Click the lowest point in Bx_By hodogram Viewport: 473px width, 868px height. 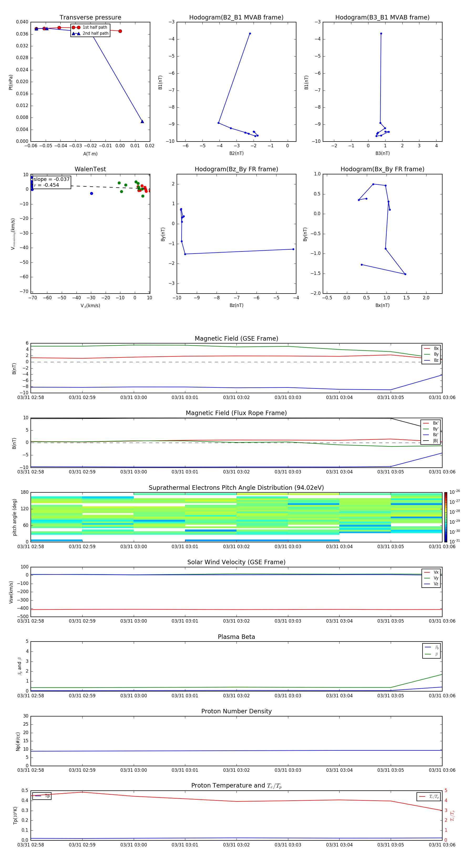coord(405,274)
